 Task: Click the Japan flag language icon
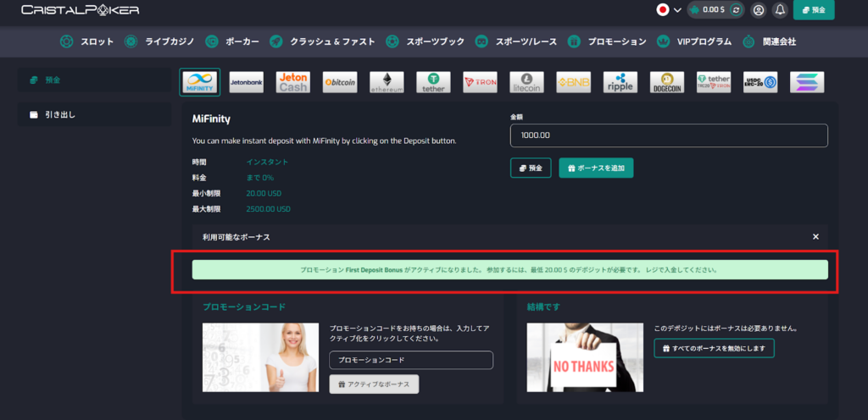pyautogui.click(x=663, y=10)
